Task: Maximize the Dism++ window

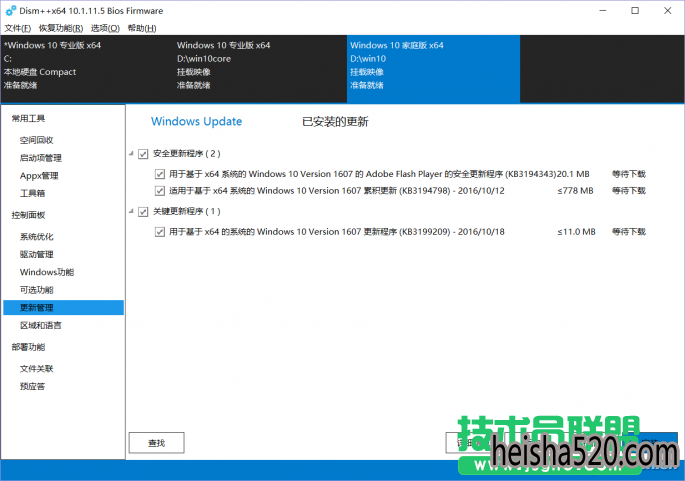Action: [635, 10]
